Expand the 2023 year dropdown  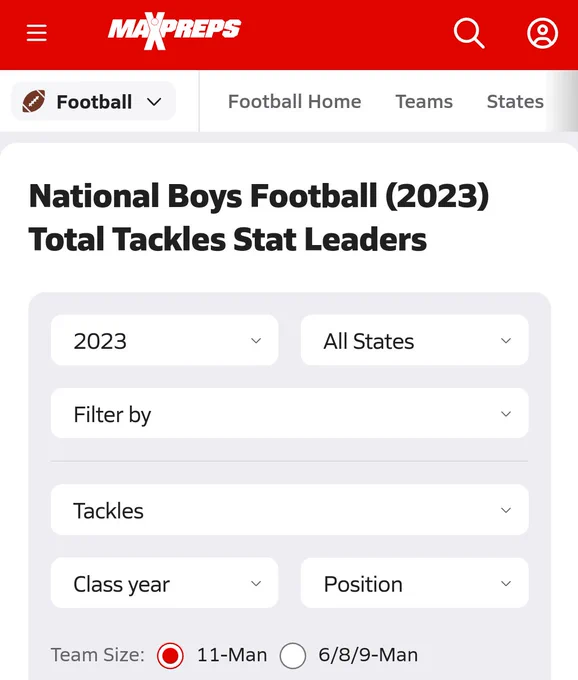(x=165, y=340)
